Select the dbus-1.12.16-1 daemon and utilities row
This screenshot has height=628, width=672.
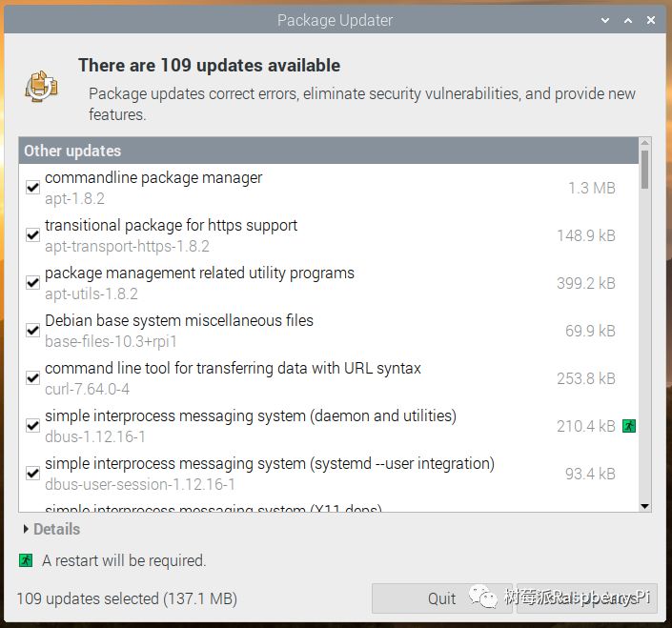[286, 426]
